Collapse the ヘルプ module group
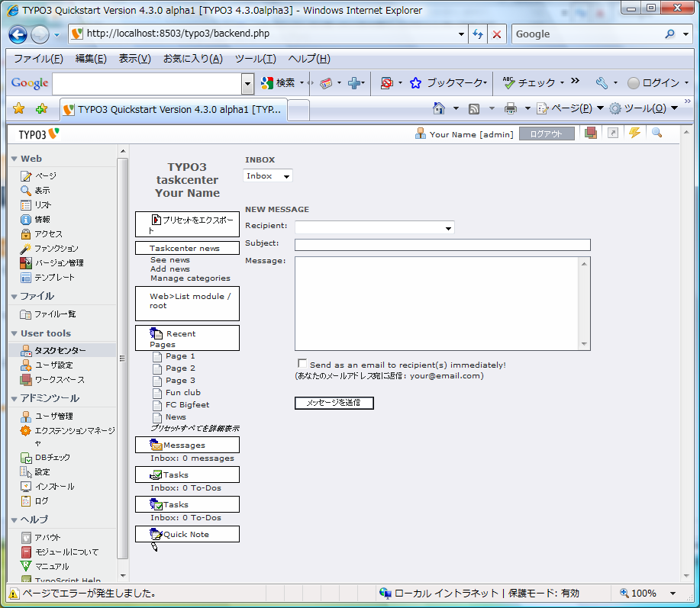Screen dimensions: 700x608 point(15,520)
